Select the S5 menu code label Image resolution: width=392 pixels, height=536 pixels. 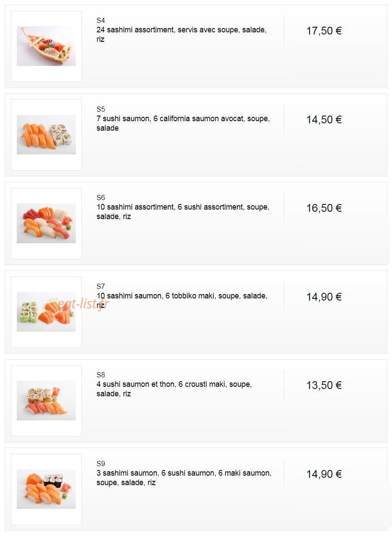(x=101, y=109)
